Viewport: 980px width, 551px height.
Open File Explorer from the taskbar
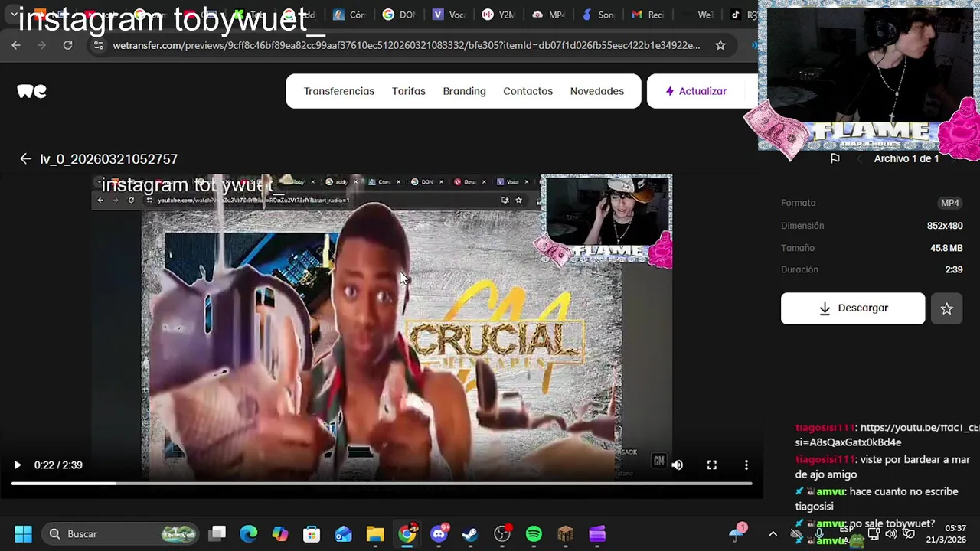[375, 534]
